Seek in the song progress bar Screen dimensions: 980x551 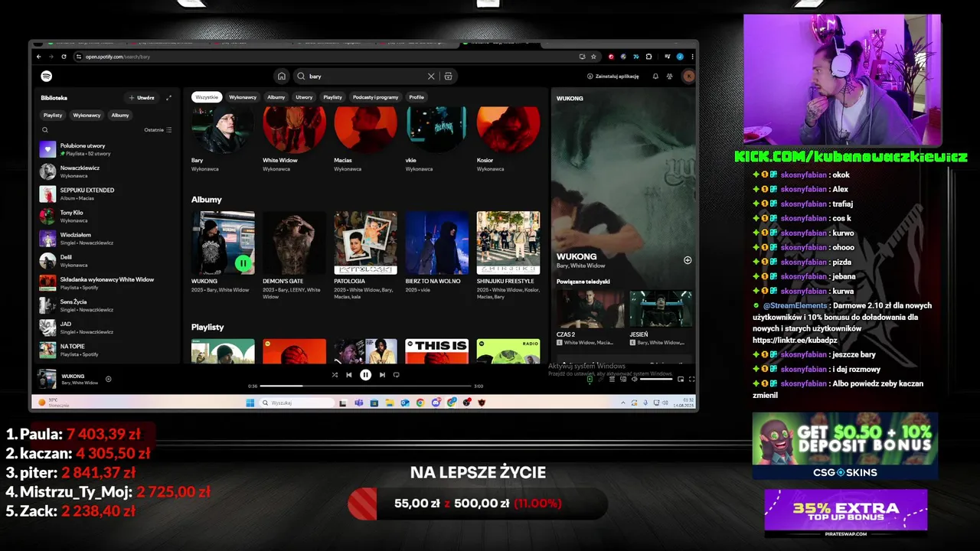click(365, 386)
